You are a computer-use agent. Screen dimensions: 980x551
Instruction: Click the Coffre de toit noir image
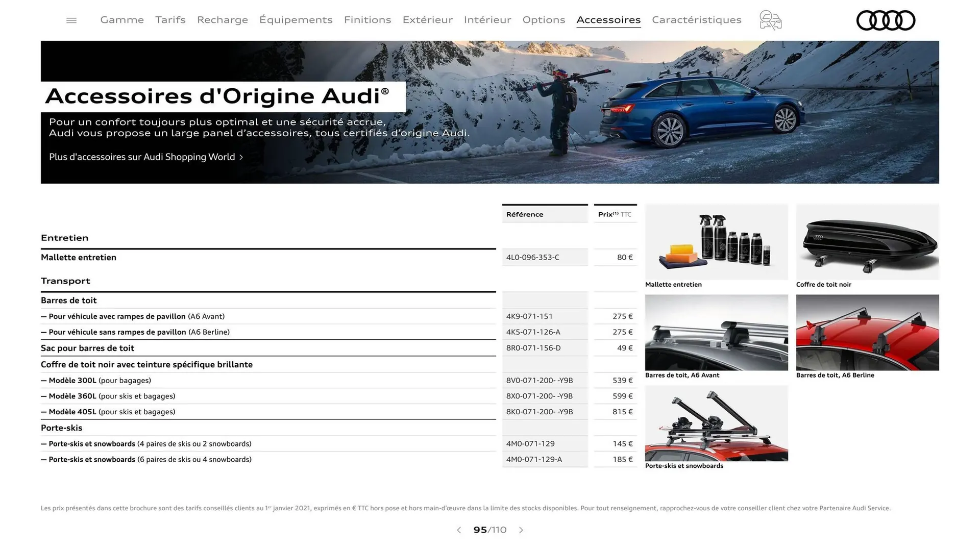point(867,241)
